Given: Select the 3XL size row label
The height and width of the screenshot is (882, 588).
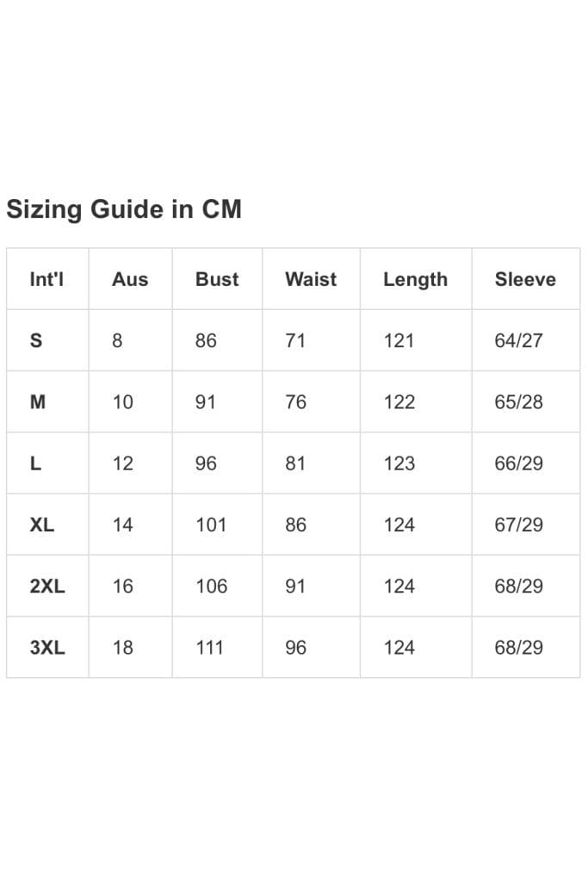Looking at the screenshot, I should (x=47, y=647).
